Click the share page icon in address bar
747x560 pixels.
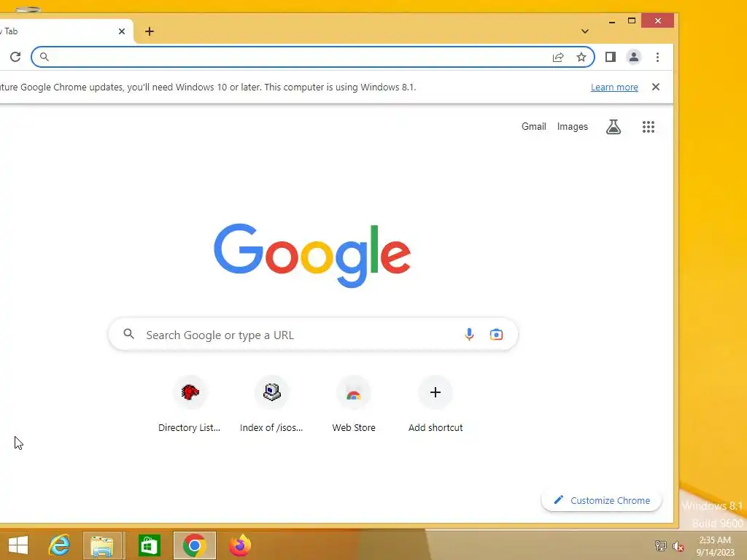click(x=558, y=57)
